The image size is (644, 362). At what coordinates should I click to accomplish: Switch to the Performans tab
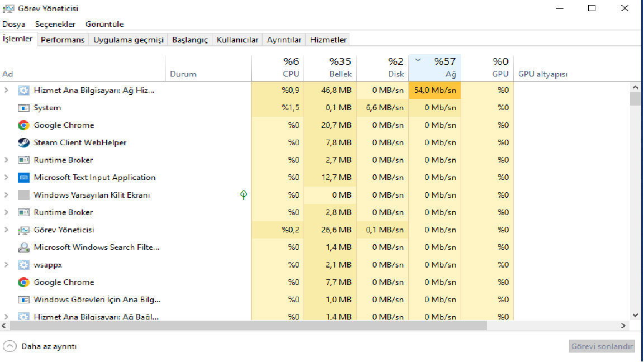[63, 40]
